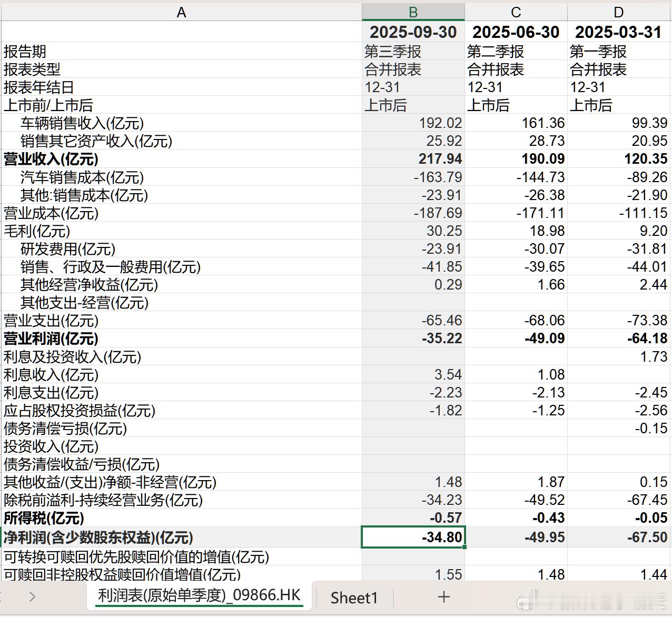
Task: Click the 2025-03-31 date header cell
Action: coord(618,32)
